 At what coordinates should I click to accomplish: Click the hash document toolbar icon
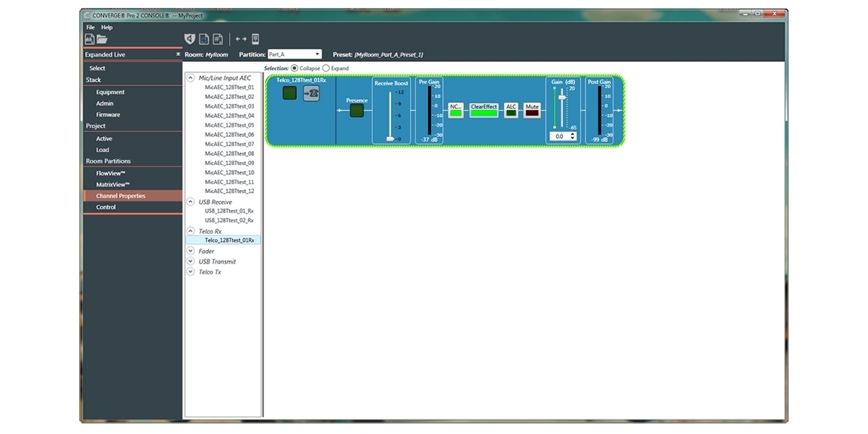pos(218,39)
